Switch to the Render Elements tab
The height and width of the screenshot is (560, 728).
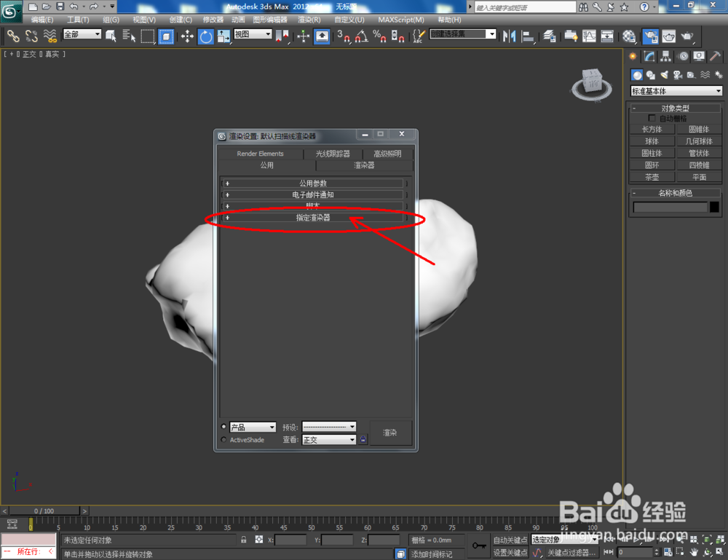(x=260, y=154)
